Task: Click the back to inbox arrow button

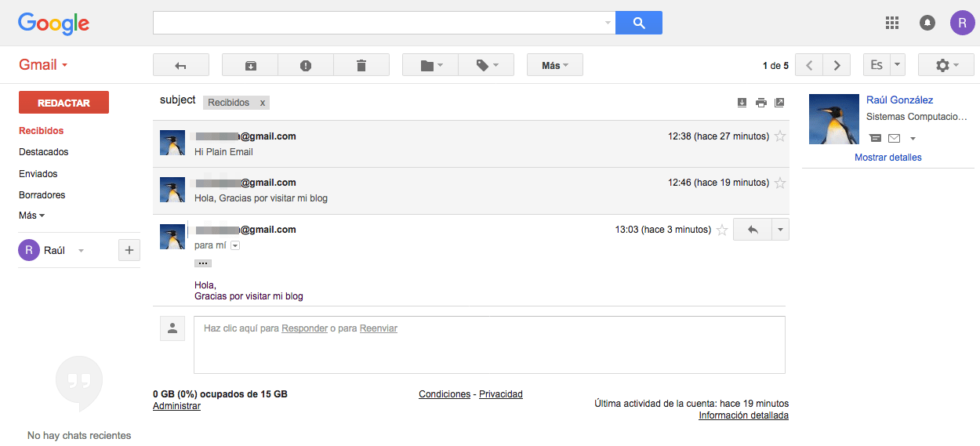Action: (180, 65)
